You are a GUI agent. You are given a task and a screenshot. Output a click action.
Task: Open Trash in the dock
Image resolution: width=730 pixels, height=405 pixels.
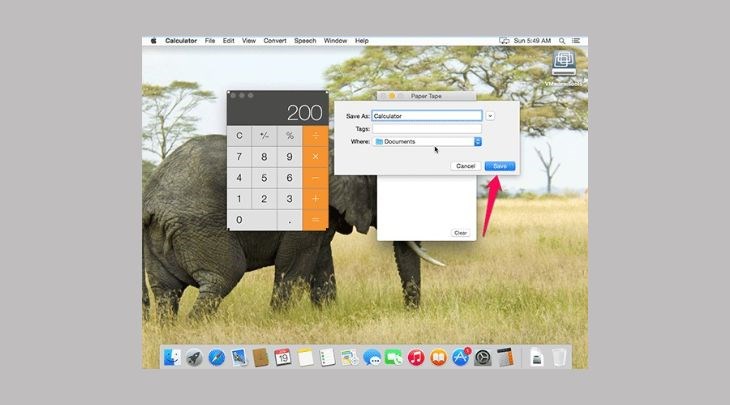coord(559,358)
